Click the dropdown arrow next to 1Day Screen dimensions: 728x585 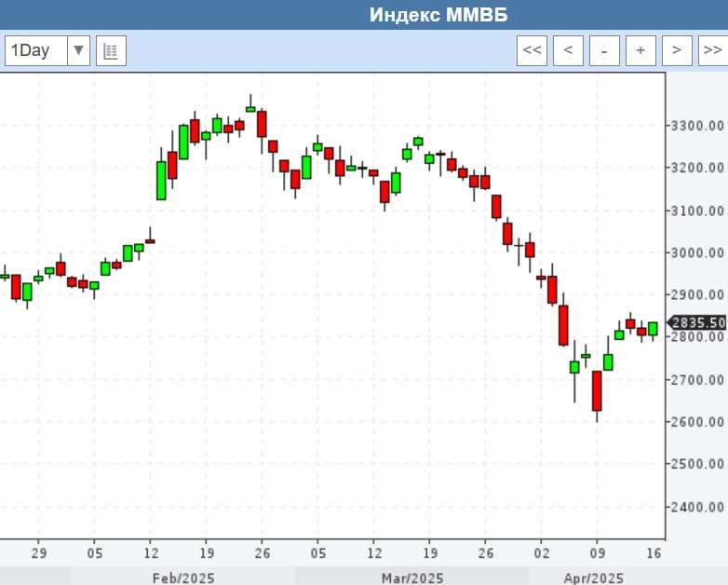tap(78, 50)
